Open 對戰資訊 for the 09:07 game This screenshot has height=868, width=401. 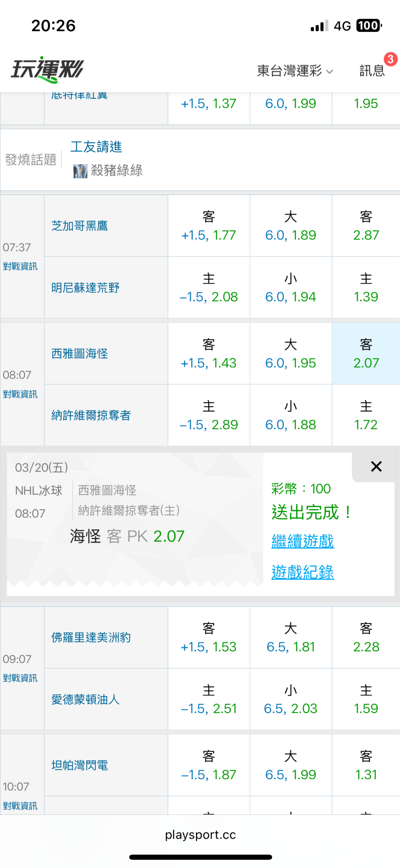click(x=20, y=678)
